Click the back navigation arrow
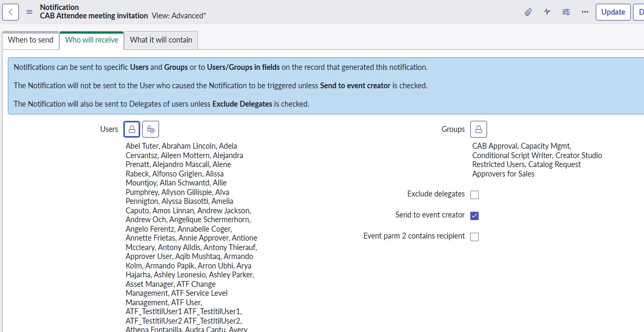Viewport: 644px width, 332px height. [10, 12]
